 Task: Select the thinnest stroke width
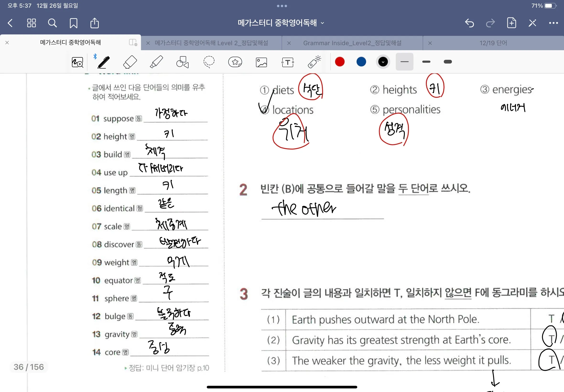pos(404,62)
